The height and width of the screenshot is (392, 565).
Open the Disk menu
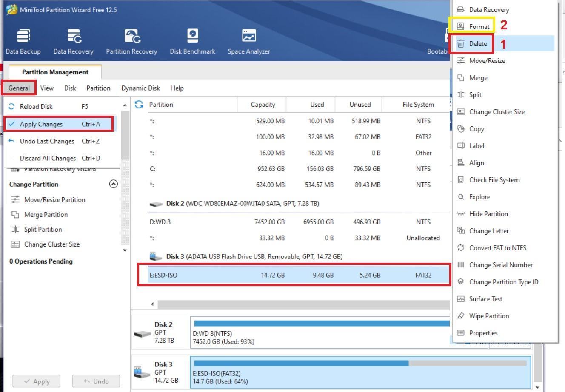tap(70, 88)
